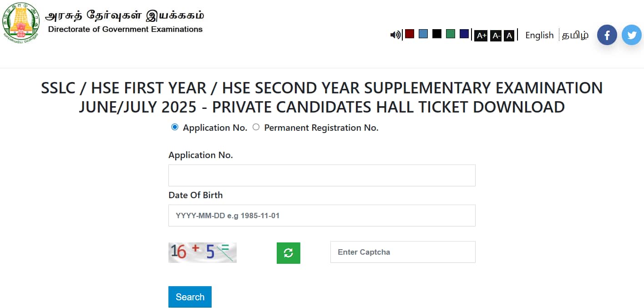Screen dimensions: 644x308
Task: Switch site language to Tamil (தமிழ்)
Action: 575,35
